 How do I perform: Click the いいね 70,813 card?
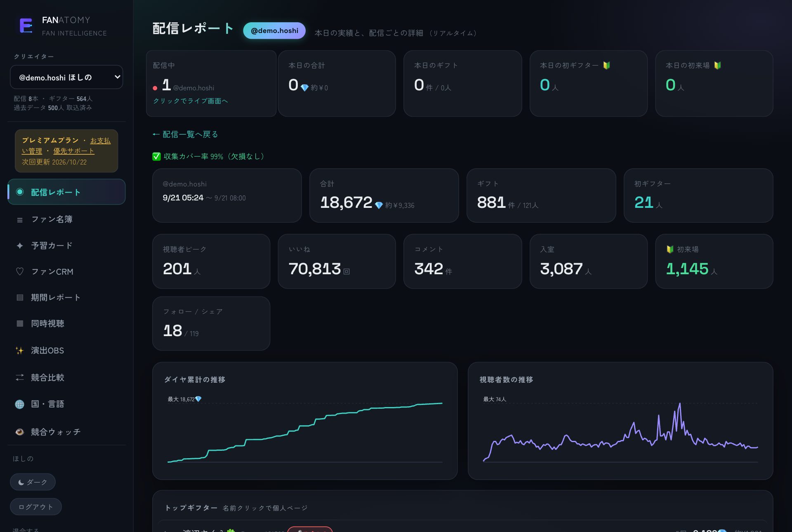[337, 261]
